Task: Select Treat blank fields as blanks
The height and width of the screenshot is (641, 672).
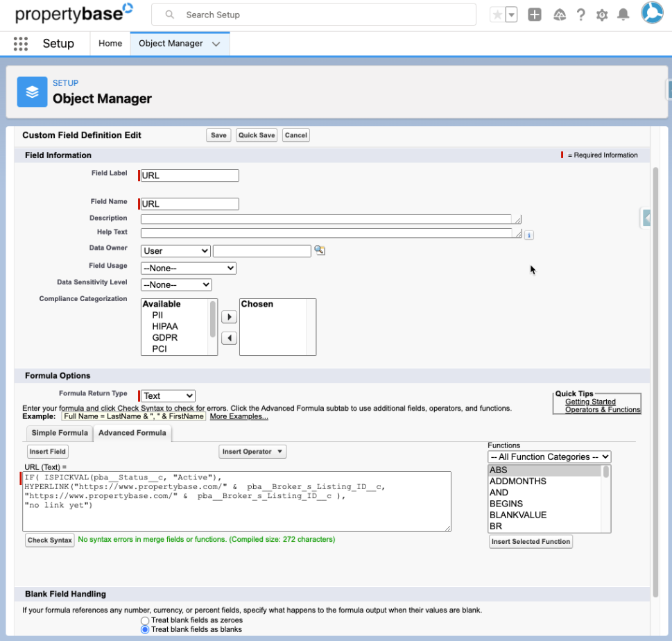Action: point(145,630)
